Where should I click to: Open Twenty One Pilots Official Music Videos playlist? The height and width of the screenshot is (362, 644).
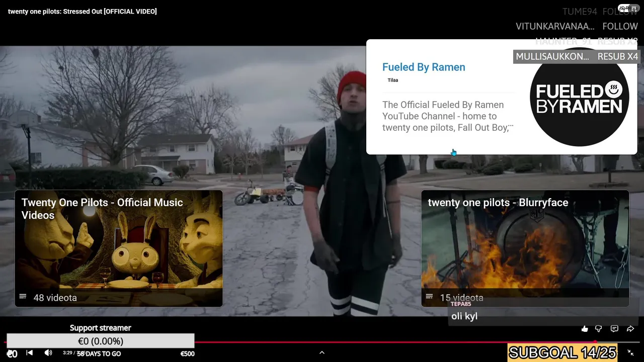pyautogui.click(x=119, y=248)
